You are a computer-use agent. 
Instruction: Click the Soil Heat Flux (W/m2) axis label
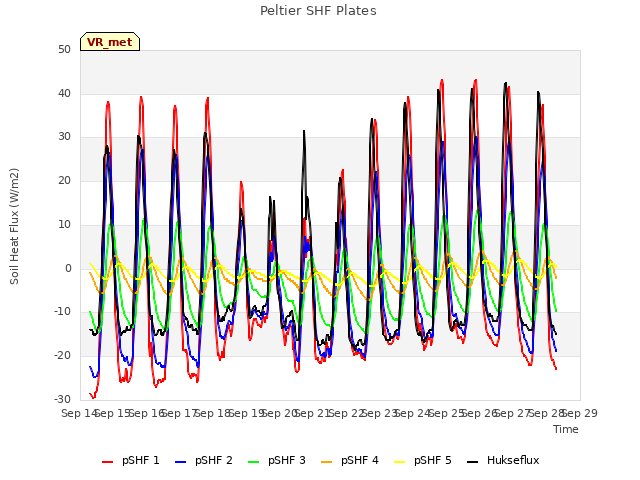tap(14, 226)
